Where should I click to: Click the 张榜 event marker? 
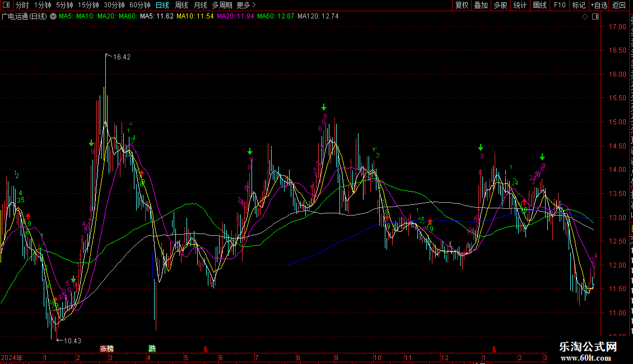tap(107, 349)
